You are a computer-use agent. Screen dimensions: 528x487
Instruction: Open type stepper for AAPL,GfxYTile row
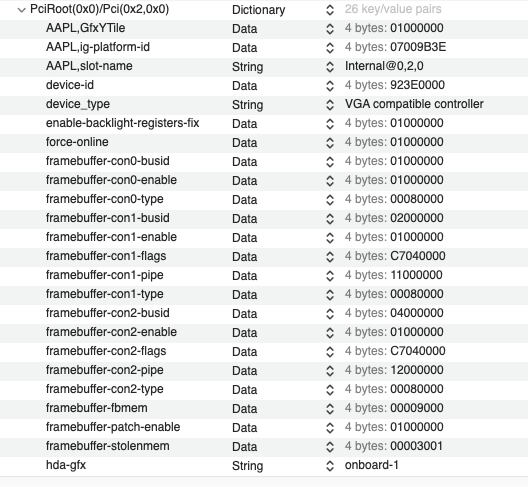[330, 29]
